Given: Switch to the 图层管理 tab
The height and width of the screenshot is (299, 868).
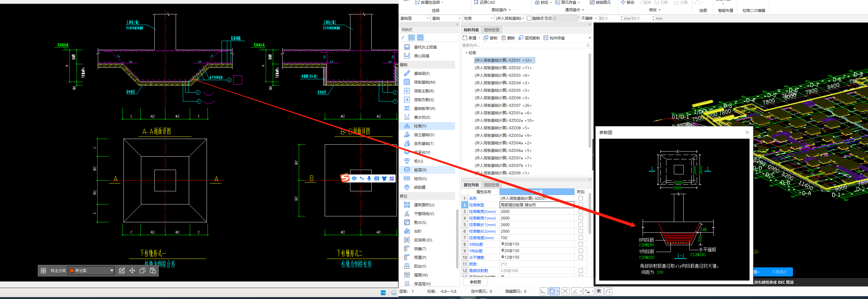Looking at the screenshot, I should pos(492,185).
